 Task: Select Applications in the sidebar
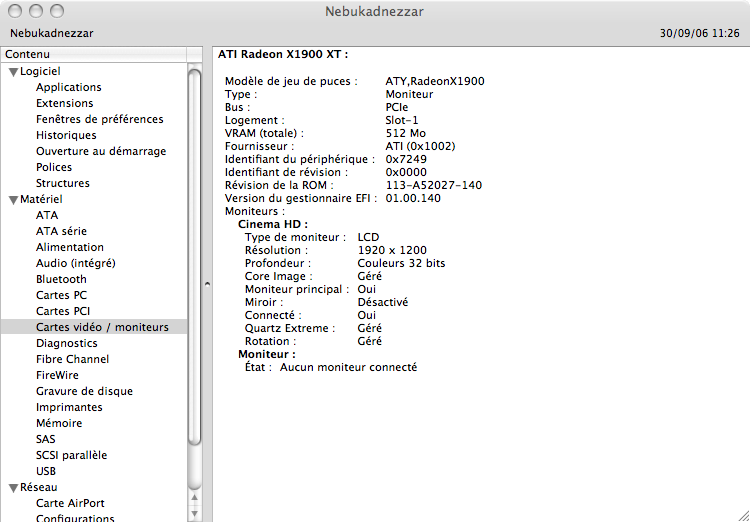(x=68, y=87)
